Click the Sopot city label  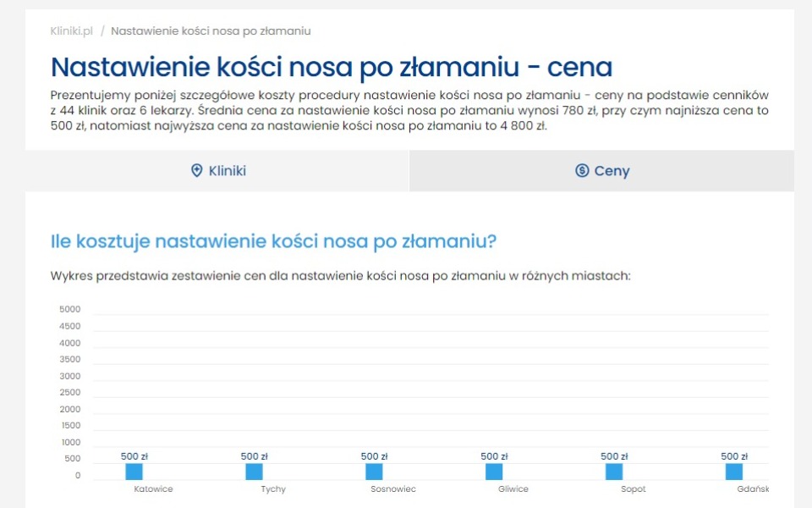[x=633, y=489]
